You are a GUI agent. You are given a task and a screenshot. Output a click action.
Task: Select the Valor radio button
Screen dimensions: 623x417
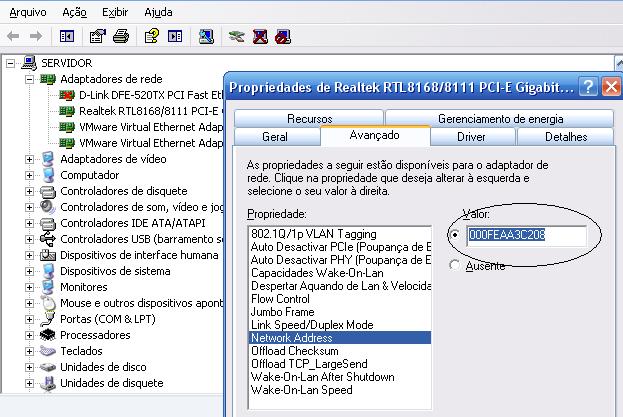click(455, 235)
